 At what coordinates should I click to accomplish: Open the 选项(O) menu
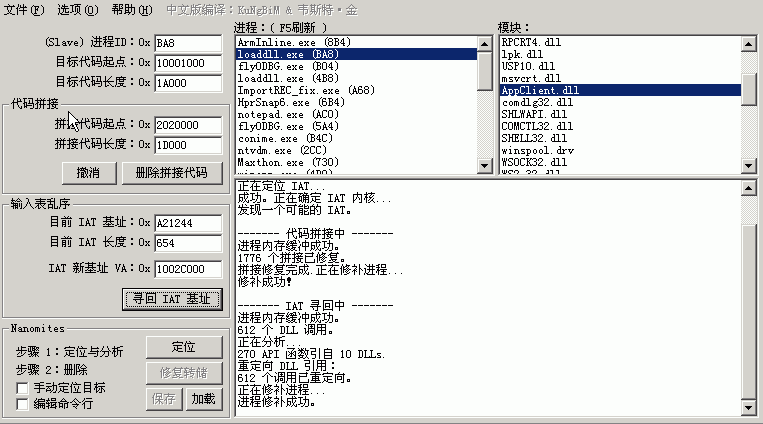(77, 10)
